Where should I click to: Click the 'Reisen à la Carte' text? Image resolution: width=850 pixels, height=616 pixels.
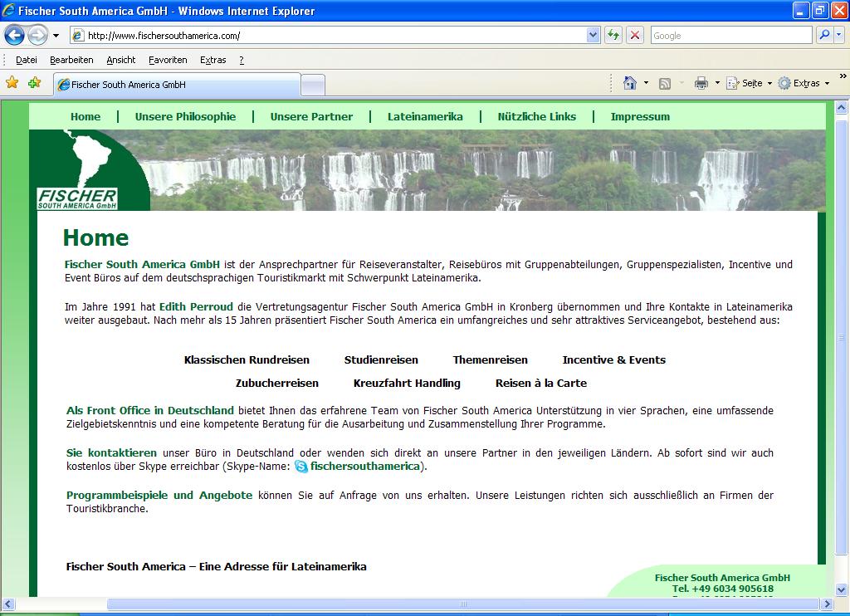pyautogui.click(x=541, y=384)
